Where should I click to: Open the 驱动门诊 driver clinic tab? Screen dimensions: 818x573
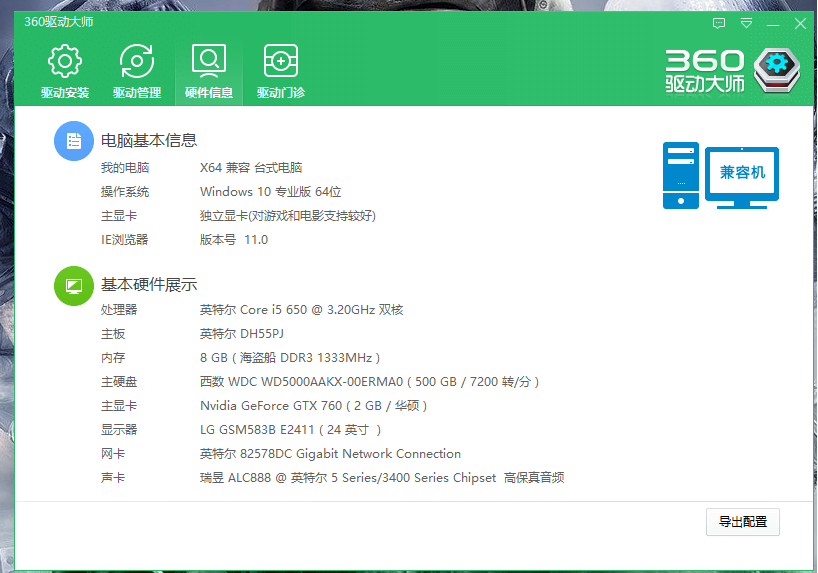tap(281, 73)
